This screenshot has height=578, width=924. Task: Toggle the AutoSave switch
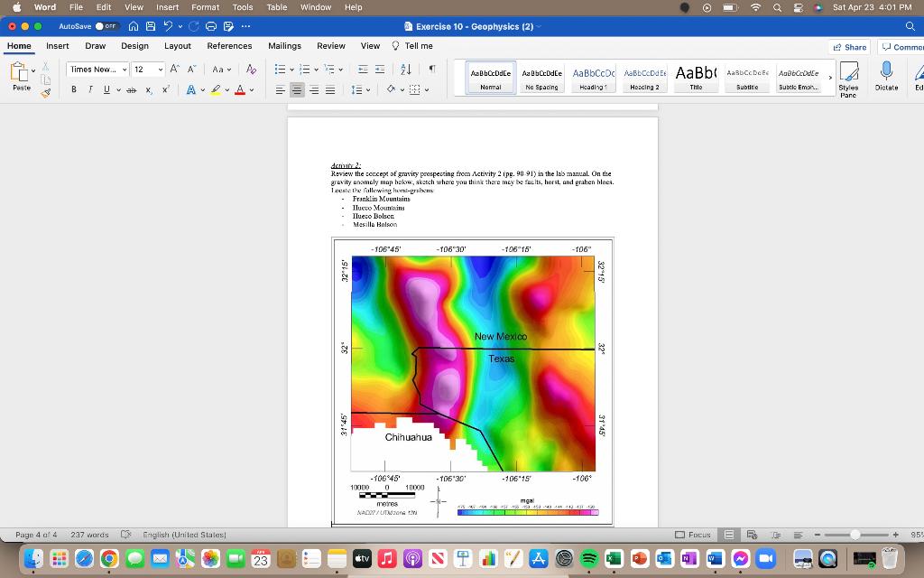pyautogui.click(x=106, y=27)
